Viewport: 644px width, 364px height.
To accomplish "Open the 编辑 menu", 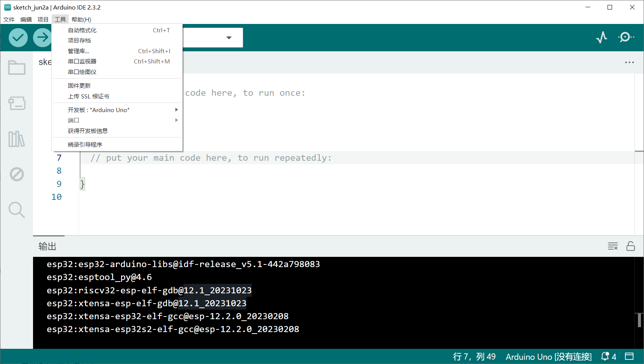I will pyautogui.click(x=26, y=19).
